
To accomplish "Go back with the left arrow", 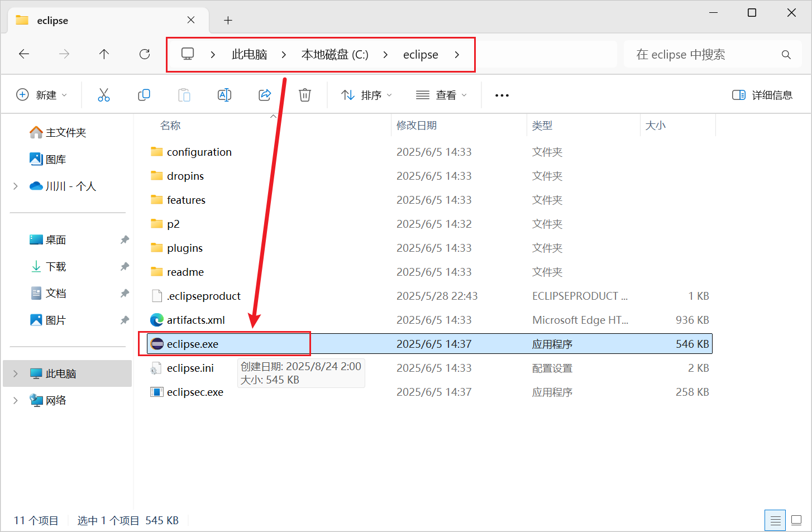I will click(x=24, y=54).
